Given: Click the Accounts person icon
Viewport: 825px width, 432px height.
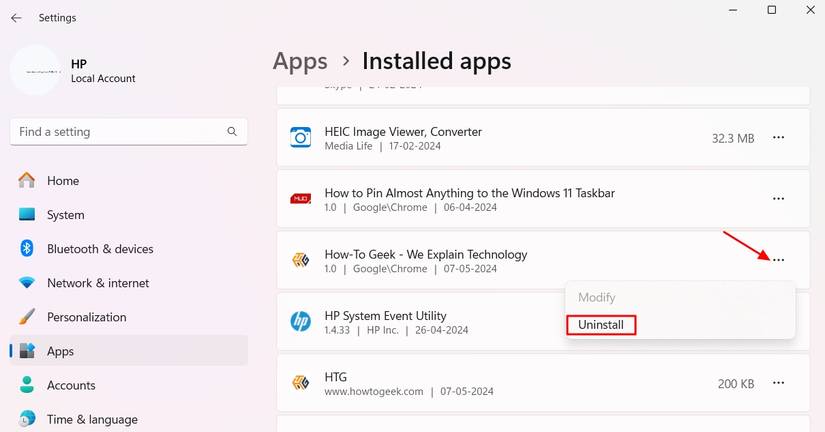Looking at the screenshot, I should pyautogui.click(x=27, y=385).
